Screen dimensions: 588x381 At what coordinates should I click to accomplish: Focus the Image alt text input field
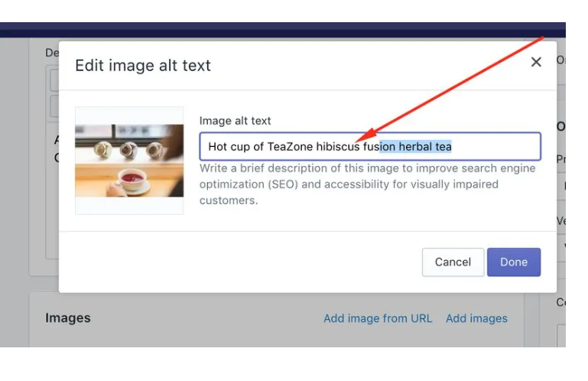tap(370, 146)
